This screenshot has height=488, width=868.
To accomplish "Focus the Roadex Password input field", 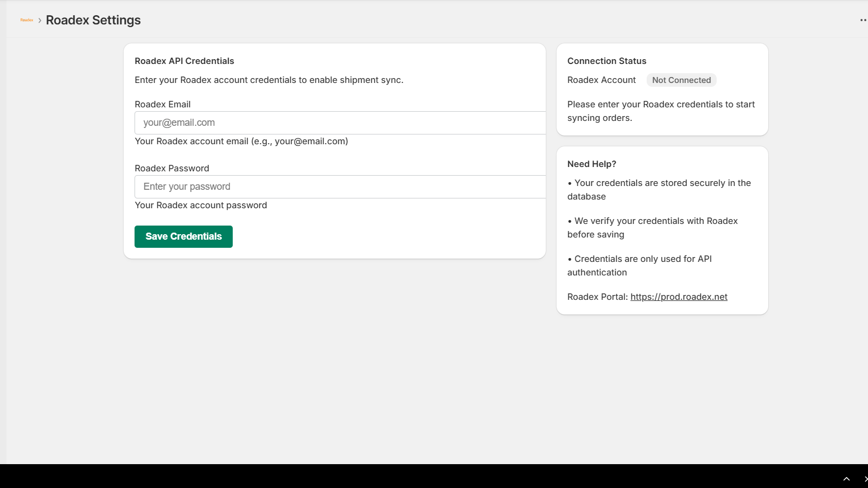I will tap(340, 187).
